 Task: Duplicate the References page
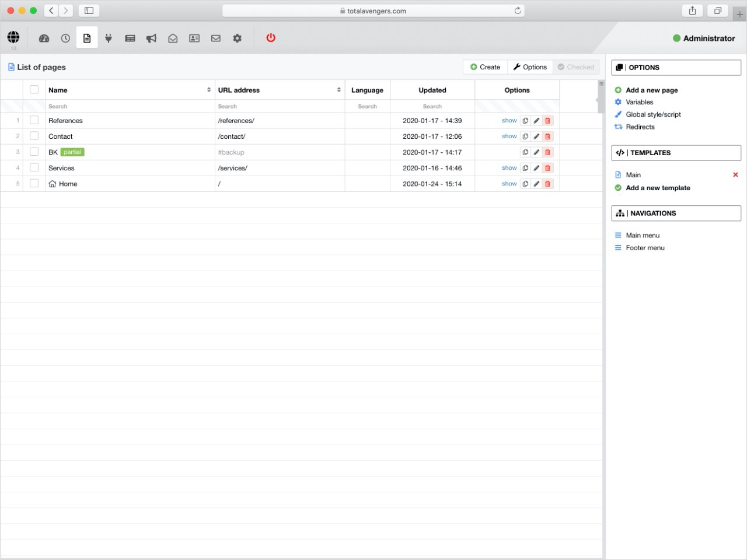tap(525, 121)
